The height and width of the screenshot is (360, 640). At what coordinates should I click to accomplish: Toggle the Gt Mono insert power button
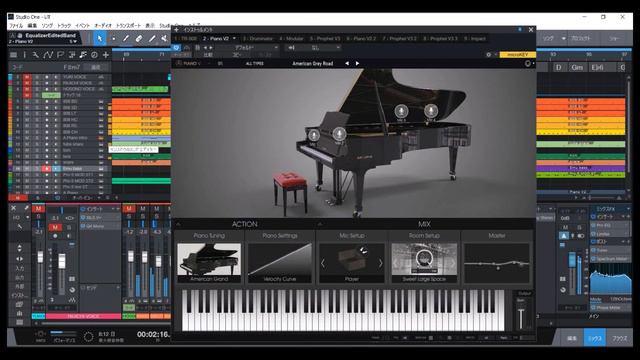tap(83, 226)
